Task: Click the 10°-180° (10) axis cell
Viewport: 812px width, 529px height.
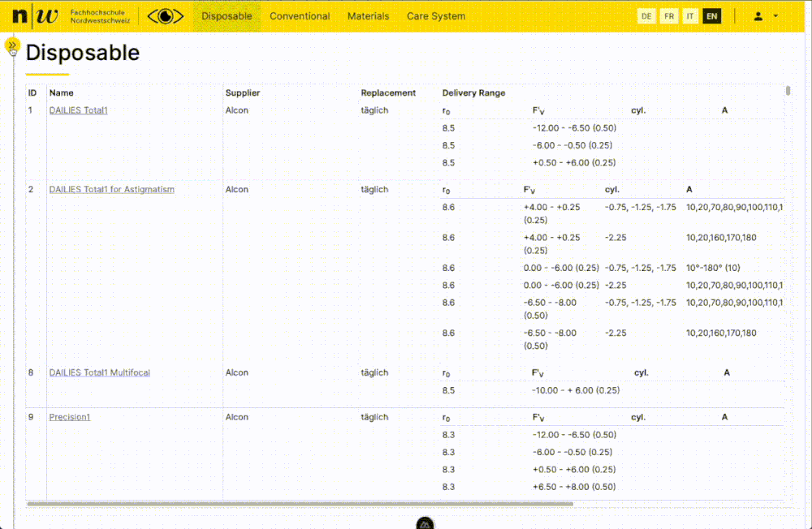Action: (713, 268)
